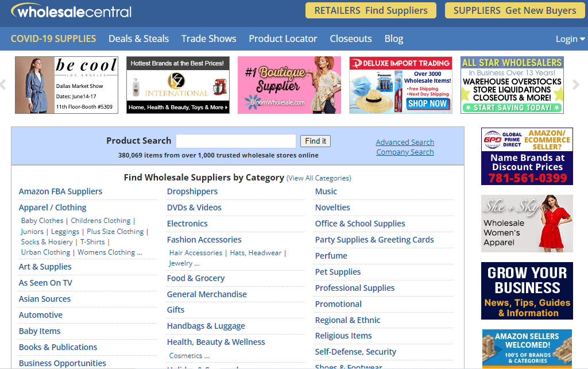This screenshot has width=588, height=369.
Task: Go to previous banner ads arrow
Action: (x=3, y=85)
